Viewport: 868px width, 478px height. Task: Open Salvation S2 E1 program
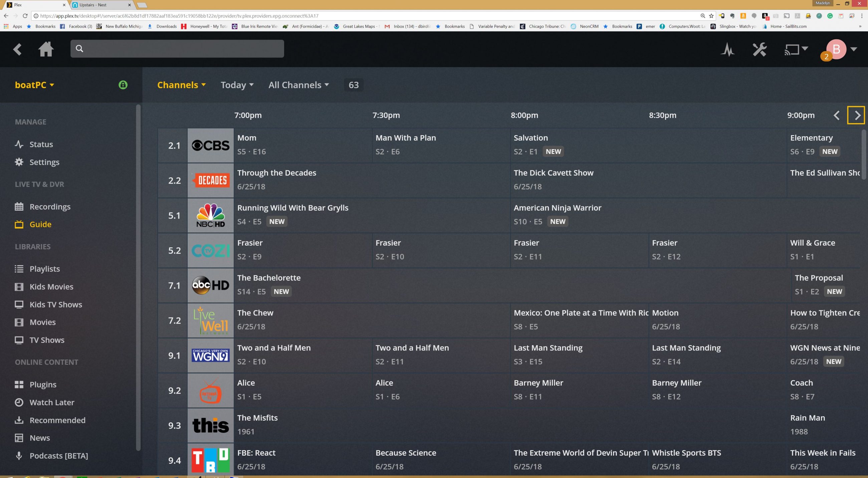coord(649,146)
